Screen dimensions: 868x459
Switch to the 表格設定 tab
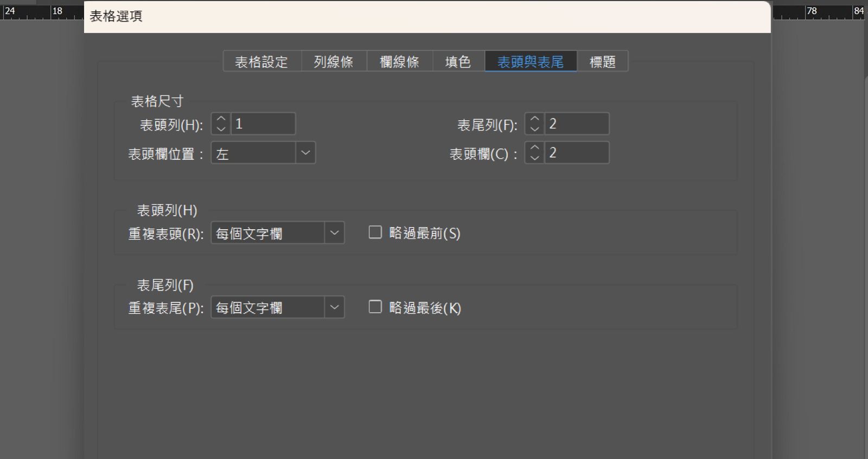click(261, 62)
